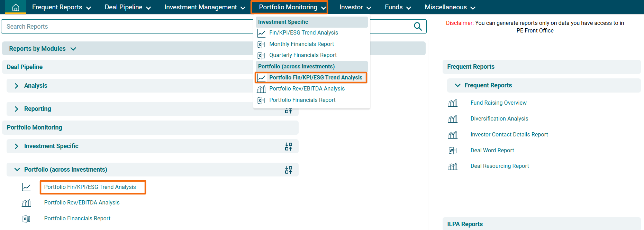Collapse the Portfolio (across investments) section
The height and width of the screenshot is (230, 644).
(17, 170)
